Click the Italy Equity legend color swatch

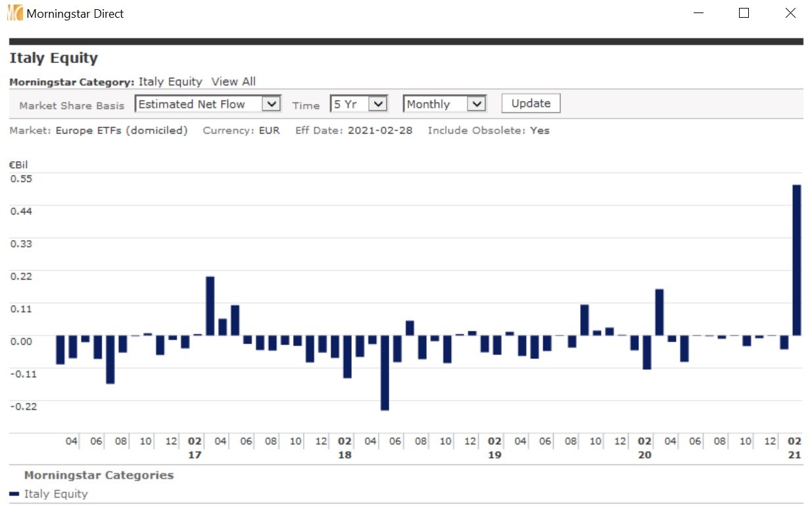pos(14,494)
